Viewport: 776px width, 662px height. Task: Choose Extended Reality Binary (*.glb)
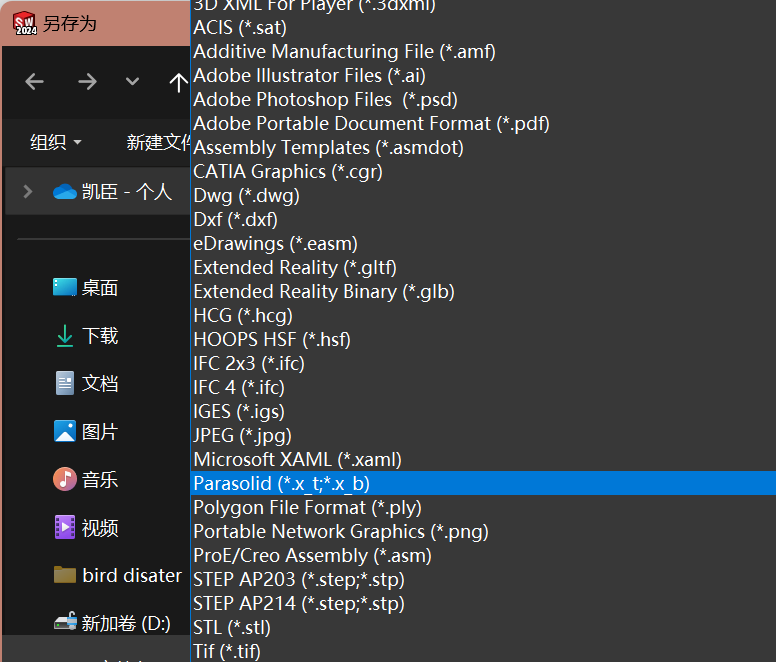[x=483, y=291]
